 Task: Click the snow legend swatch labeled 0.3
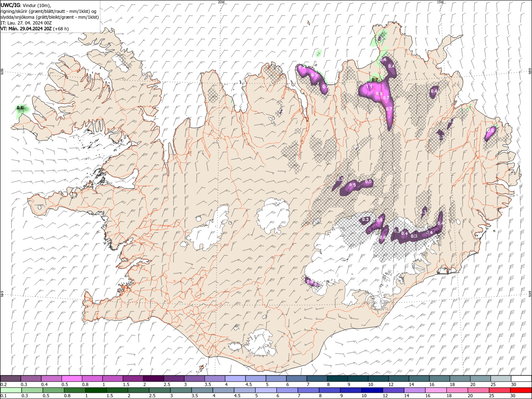(x=31, y=379)
